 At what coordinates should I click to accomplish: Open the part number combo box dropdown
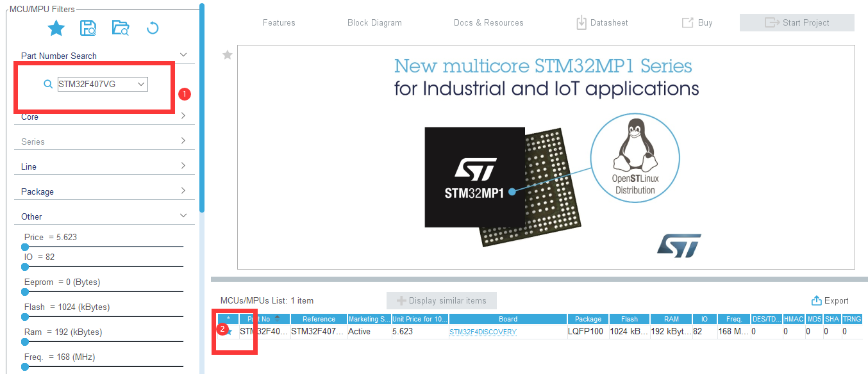click(141, 84)
